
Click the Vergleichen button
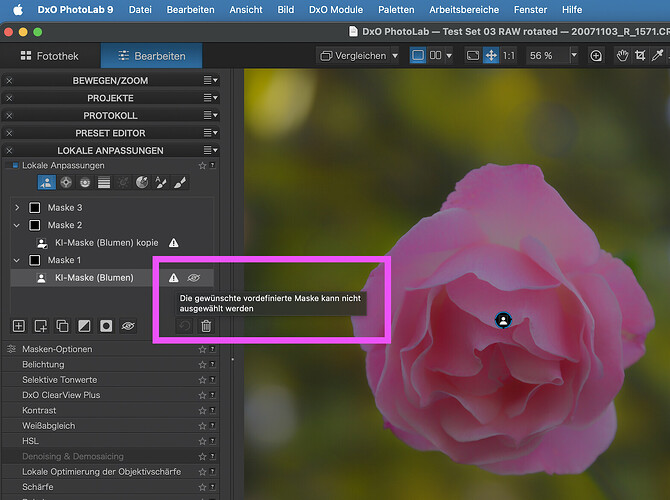(x=355, y=56)
